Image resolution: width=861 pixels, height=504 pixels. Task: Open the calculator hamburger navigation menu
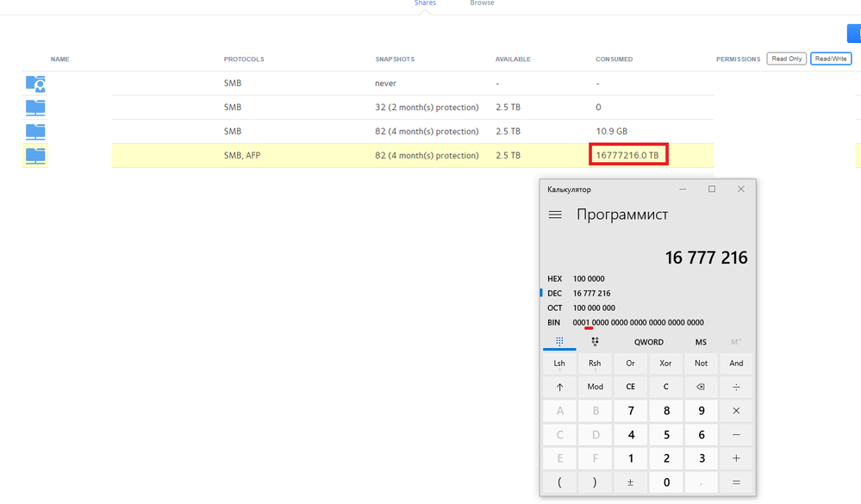click(555, 215)
